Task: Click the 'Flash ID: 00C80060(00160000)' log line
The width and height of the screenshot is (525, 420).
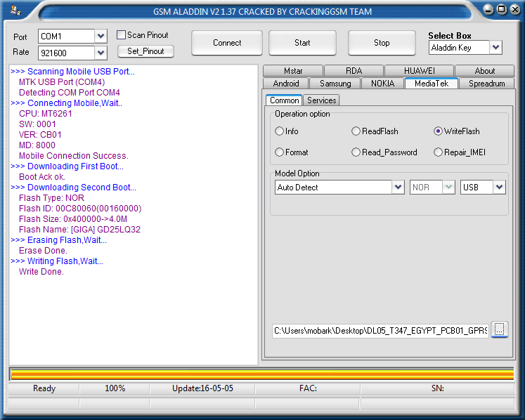Action: coord(80,209)
